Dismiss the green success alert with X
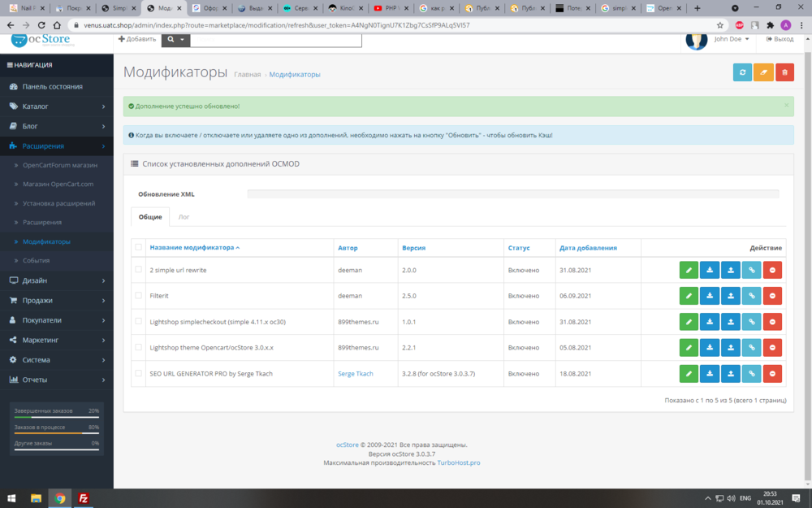Screen dimensions: 812x508 pos(786,105)
